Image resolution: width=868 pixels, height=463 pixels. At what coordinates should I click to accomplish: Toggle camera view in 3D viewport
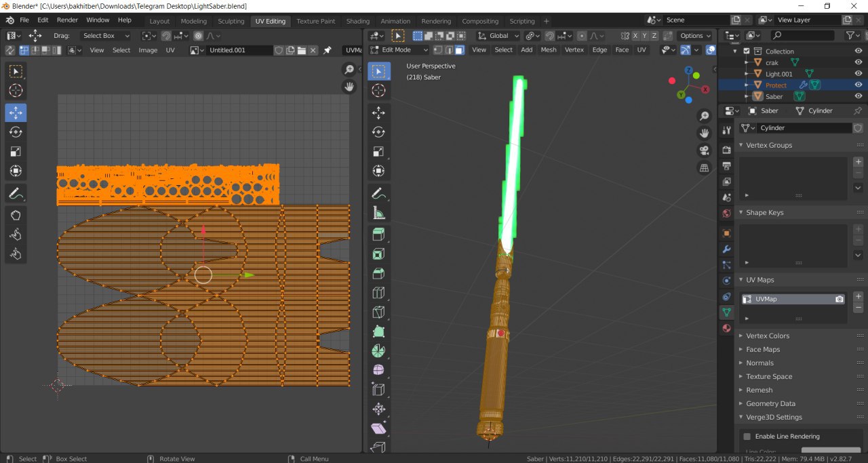[x=705, y=150]
